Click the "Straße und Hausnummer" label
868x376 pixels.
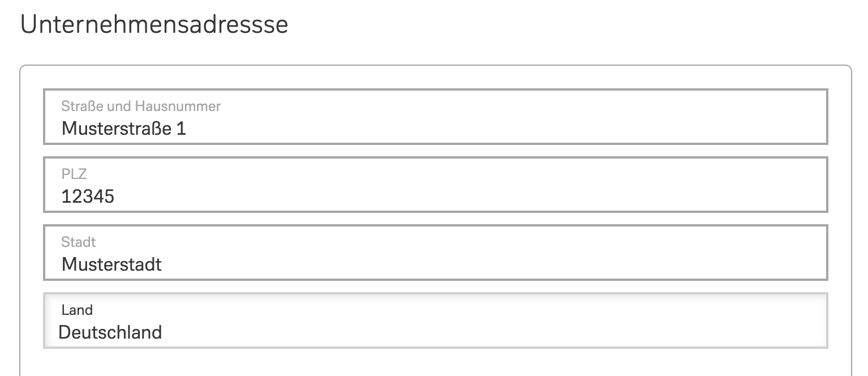point(141,106)
